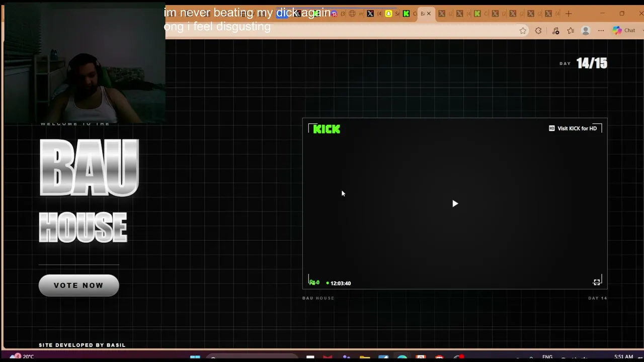Add this page to favorites with the star
The width and height of the screenshot is (644, 362).
click(x=523, y=31)
